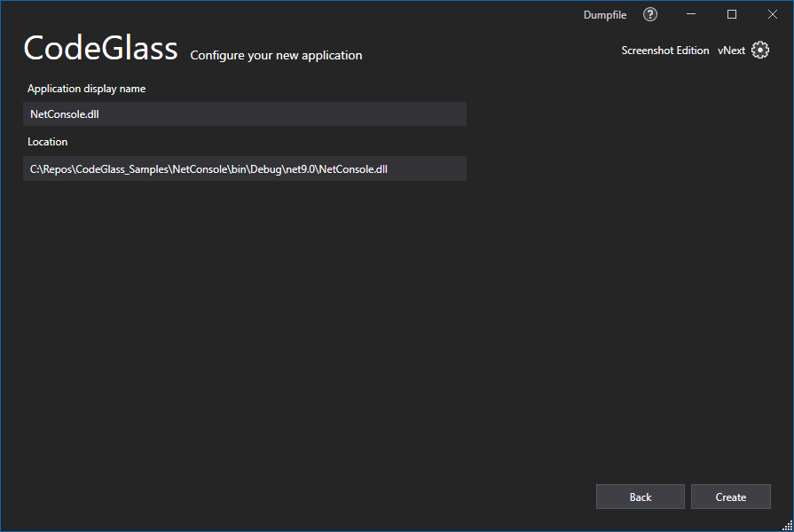
Task: Click the CodeGlass logo title
Action: pyautogui.click(x=101, y=48)
